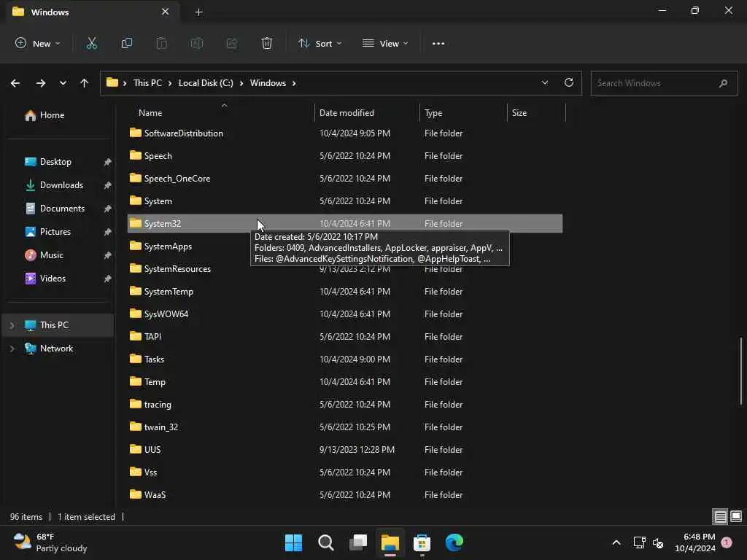Click the search magnifier in Search Windows box
747x560 pixels.
723,83
